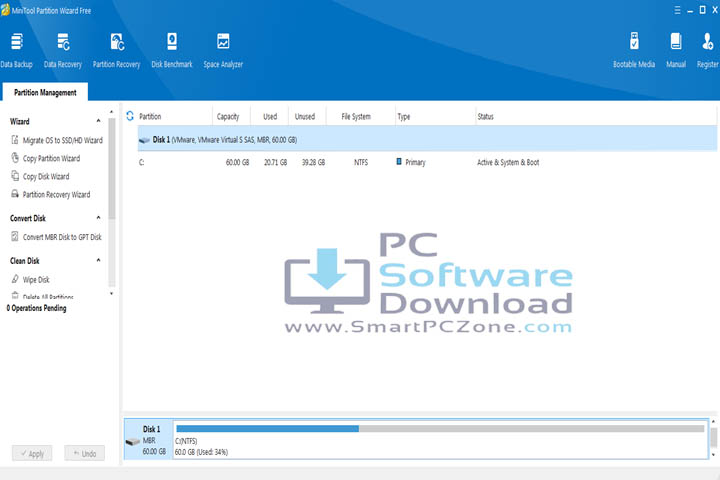720x480 pixels.
Task: Click the left panel scrollbar down arrow
Action: [x=111, y=294]
